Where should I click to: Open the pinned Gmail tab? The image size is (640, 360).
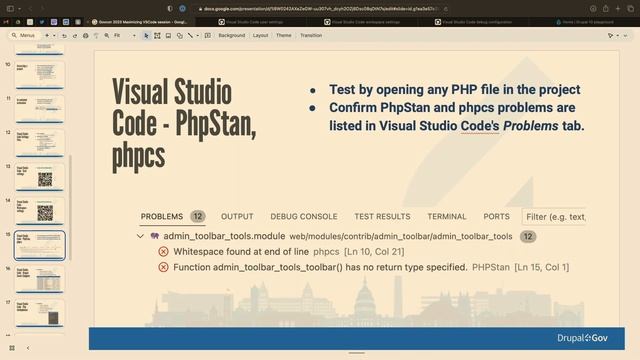(6, 22)
